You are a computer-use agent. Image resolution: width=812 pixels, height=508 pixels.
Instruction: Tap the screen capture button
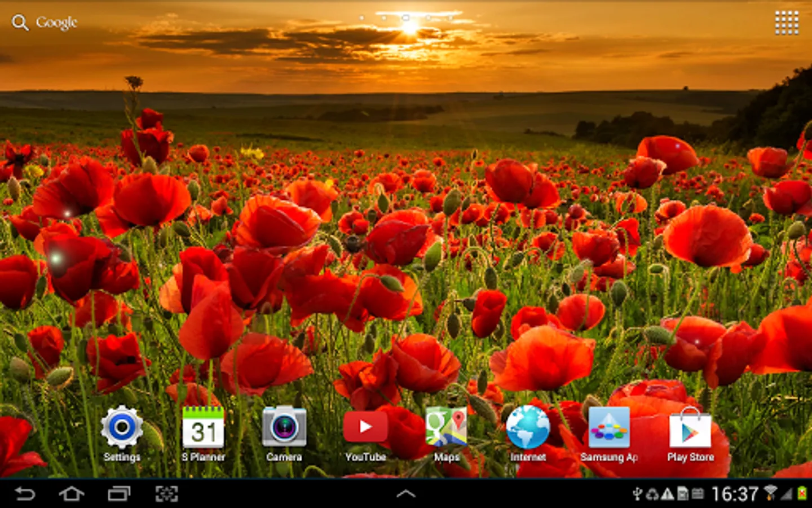click(167, 494)
